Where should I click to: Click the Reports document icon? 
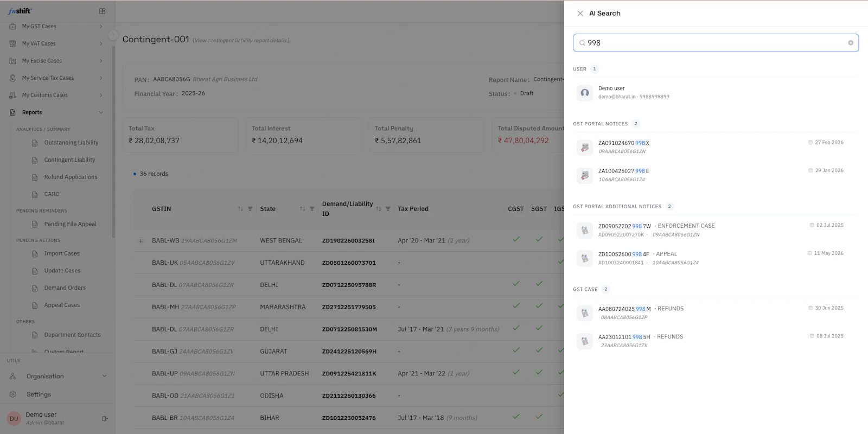12,112
